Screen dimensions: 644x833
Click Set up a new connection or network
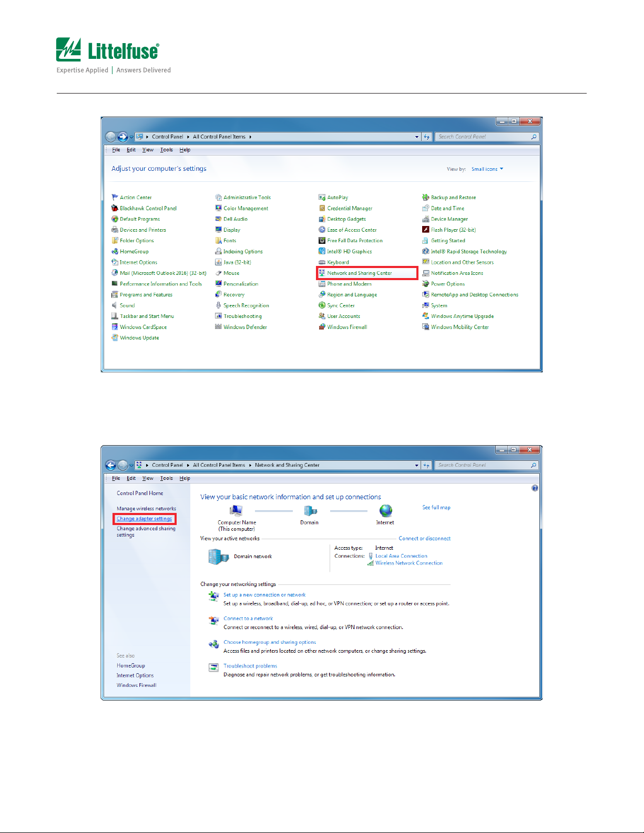(264, 595)
